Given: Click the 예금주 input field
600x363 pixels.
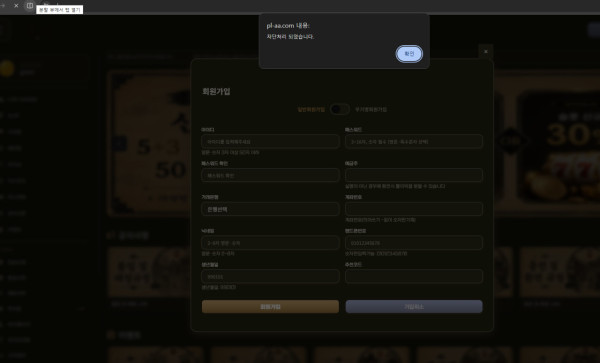Looking at the screenshot, I should (414, 175).
